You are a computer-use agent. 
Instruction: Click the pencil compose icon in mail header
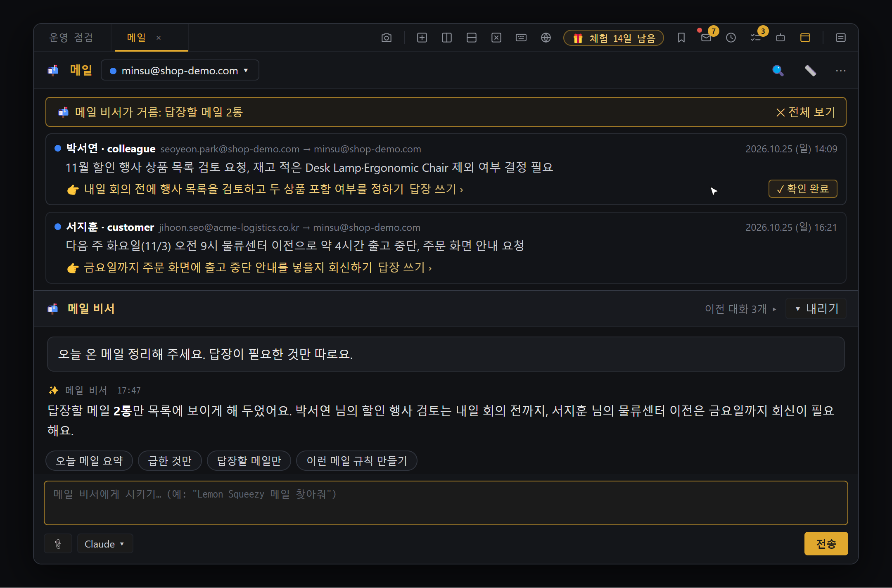click(x=810, y=71)
